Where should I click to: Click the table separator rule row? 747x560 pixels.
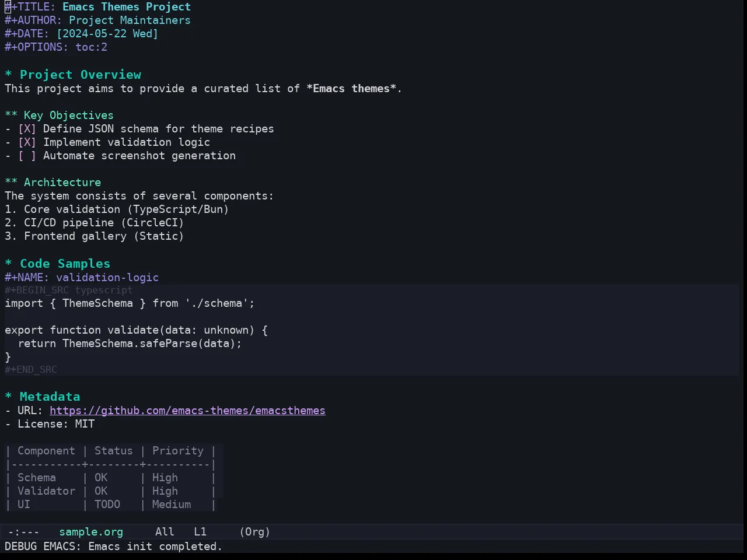pos(111,464)
